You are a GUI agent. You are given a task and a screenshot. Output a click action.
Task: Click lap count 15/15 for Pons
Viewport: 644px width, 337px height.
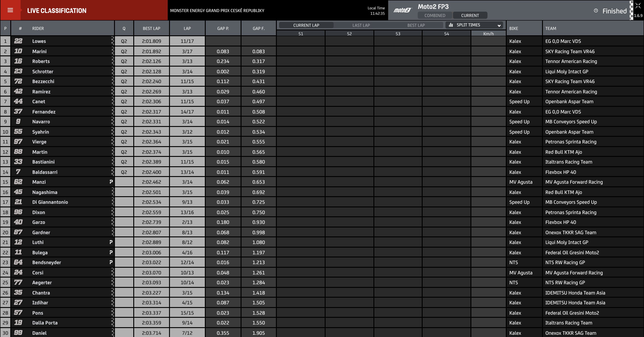187,313
